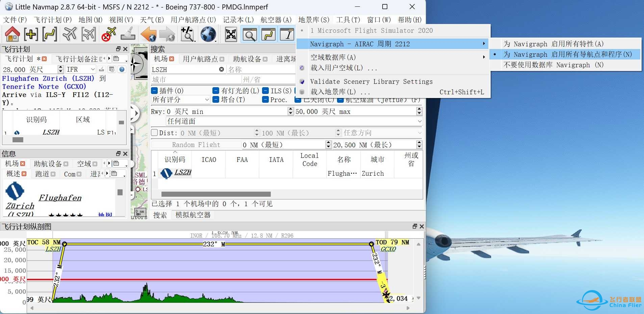Open the Tenerife Norte (GCXO) link

(x=44, y=87)
